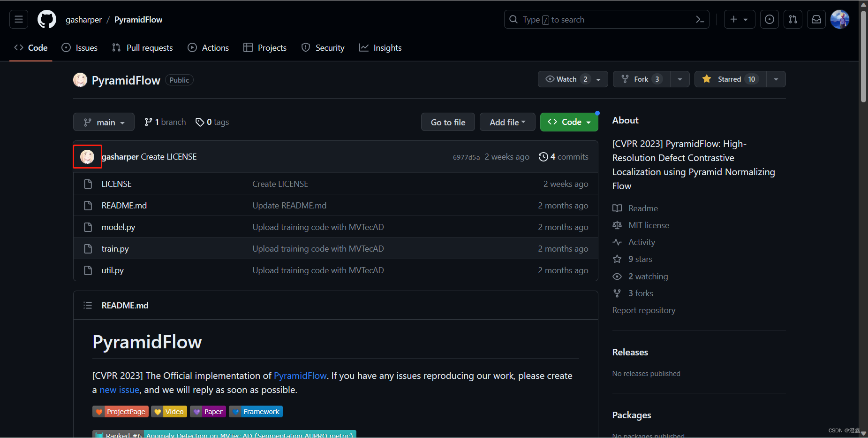This screenshot has width=868, height=438.
Task: Click gasharper avatar in latest commit row
Action: tap(87, 157)
